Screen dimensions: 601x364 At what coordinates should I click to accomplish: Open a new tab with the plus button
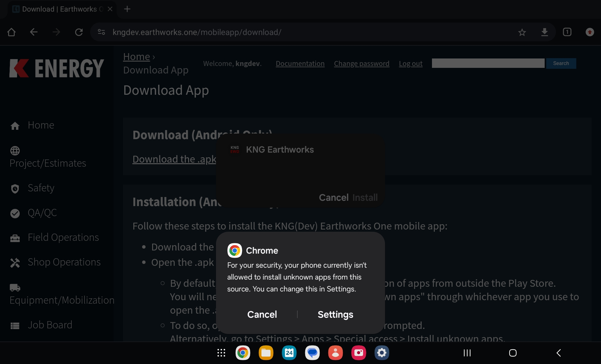(x=127, y=9)
